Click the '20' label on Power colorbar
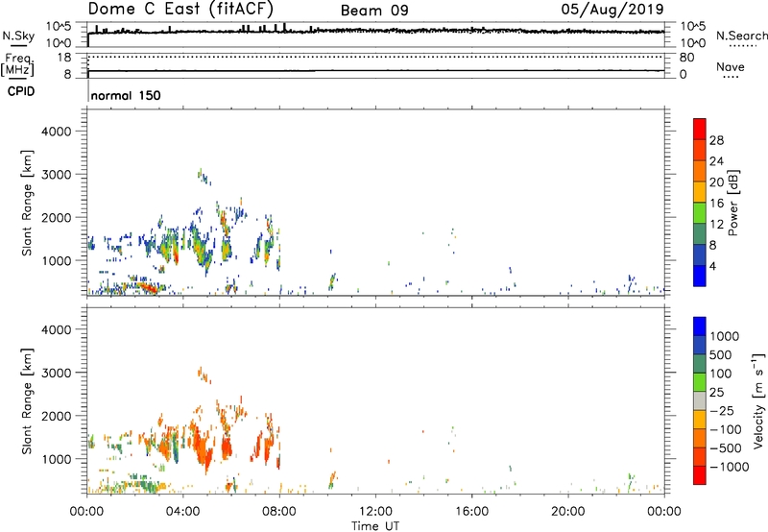 pyautogui.click(x=716, y=182)
